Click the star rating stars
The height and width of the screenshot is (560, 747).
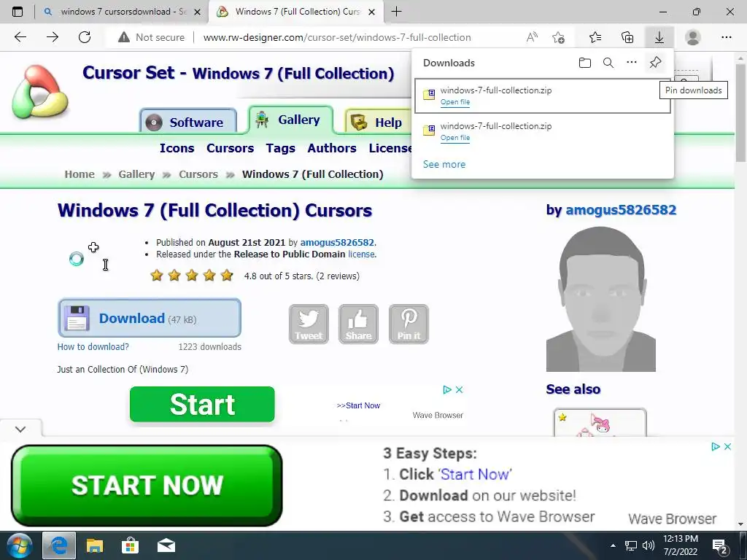192,275
